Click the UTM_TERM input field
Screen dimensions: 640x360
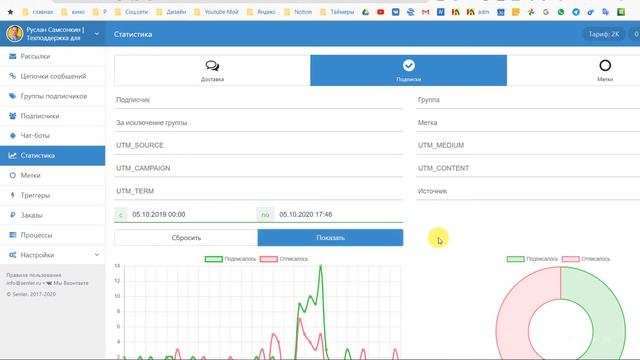(259, 191)
